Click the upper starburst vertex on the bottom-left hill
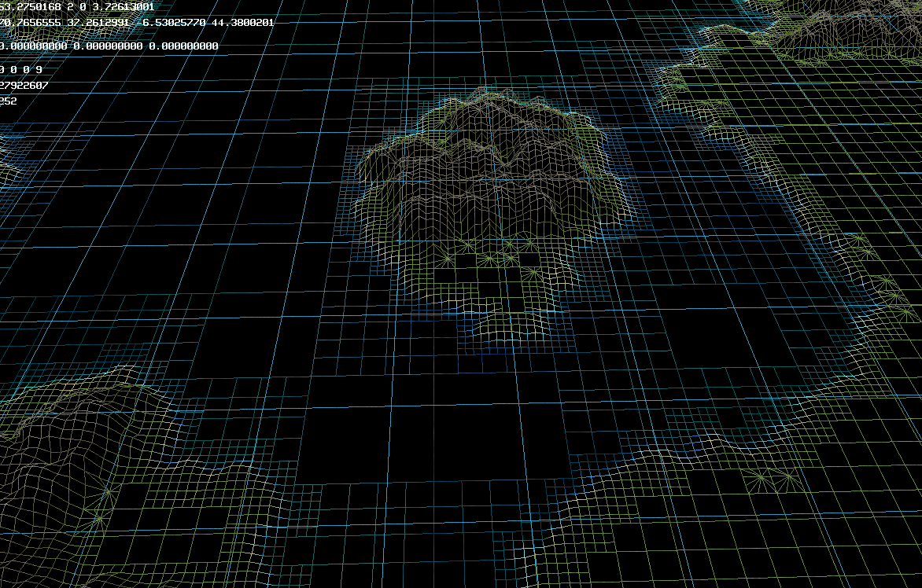 point(108,491)
